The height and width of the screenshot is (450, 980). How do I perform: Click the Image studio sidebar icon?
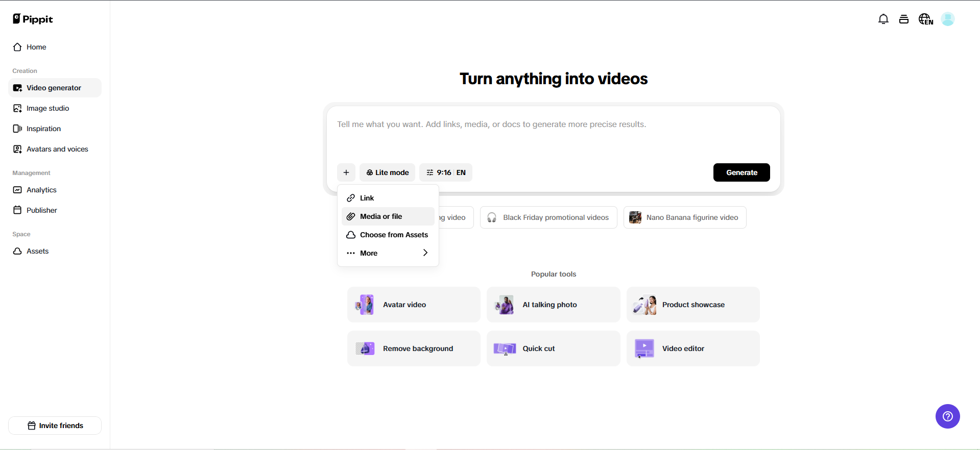coord(17,108)
